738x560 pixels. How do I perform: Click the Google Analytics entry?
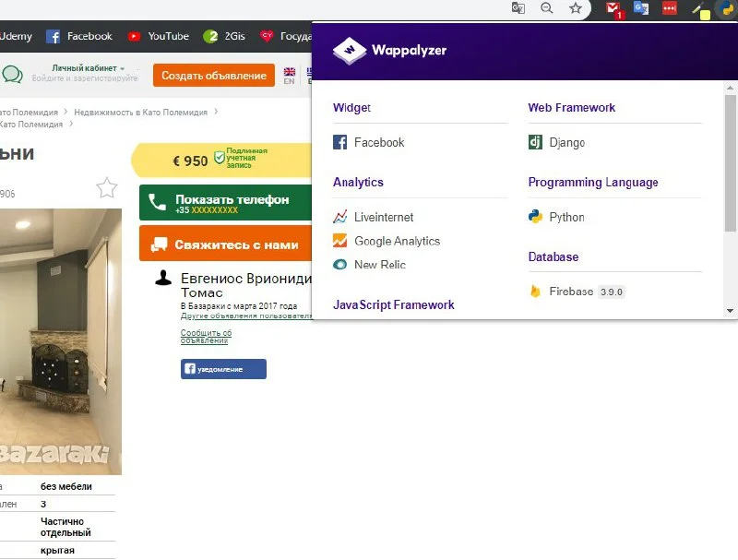[x=397, y=241]
